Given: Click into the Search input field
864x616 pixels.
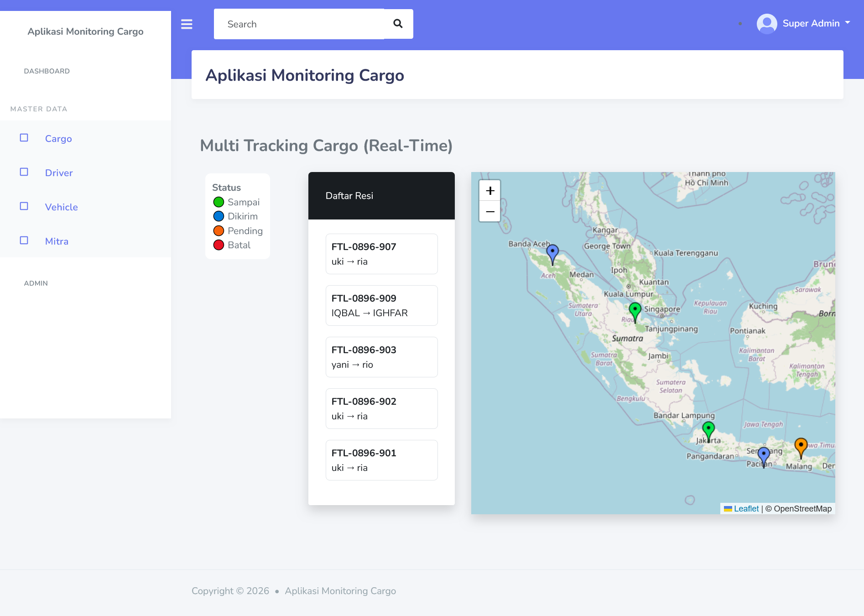Looking at the screenshot, I should click(x=299, y=24).
